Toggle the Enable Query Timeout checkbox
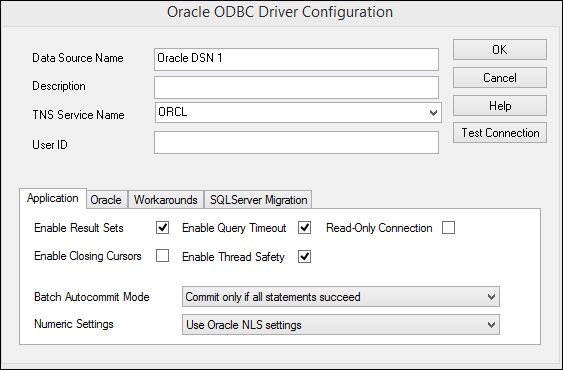Viewport: 563px width, 370px height. click(x=304, y=228)
